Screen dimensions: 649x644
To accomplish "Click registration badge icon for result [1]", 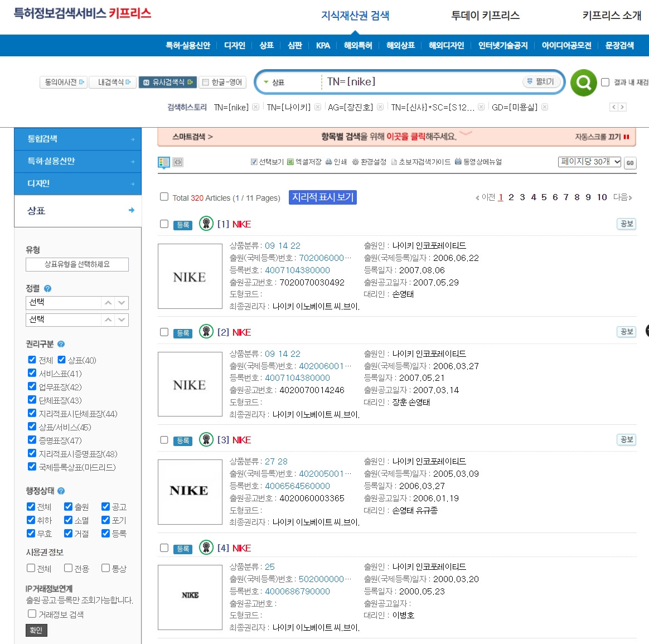I will coord(206,224).
